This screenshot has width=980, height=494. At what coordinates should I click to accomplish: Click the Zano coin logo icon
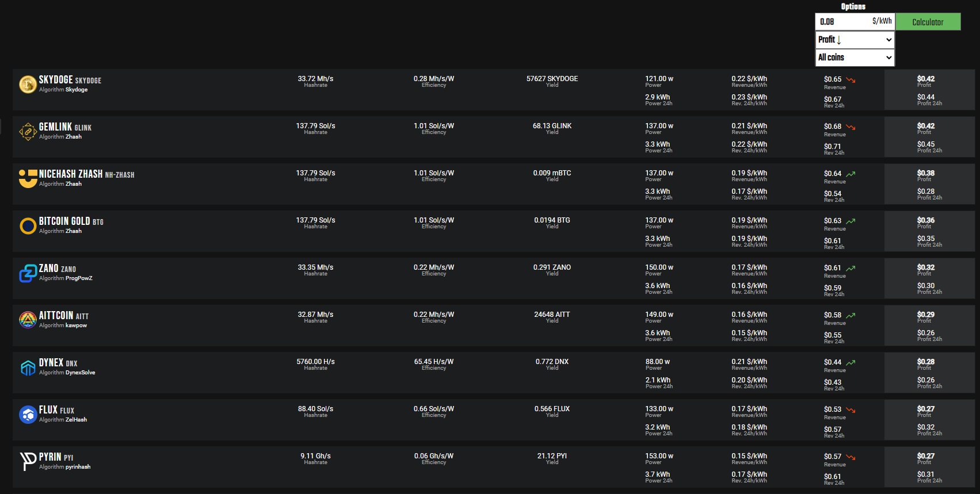(x=28, y=273)
